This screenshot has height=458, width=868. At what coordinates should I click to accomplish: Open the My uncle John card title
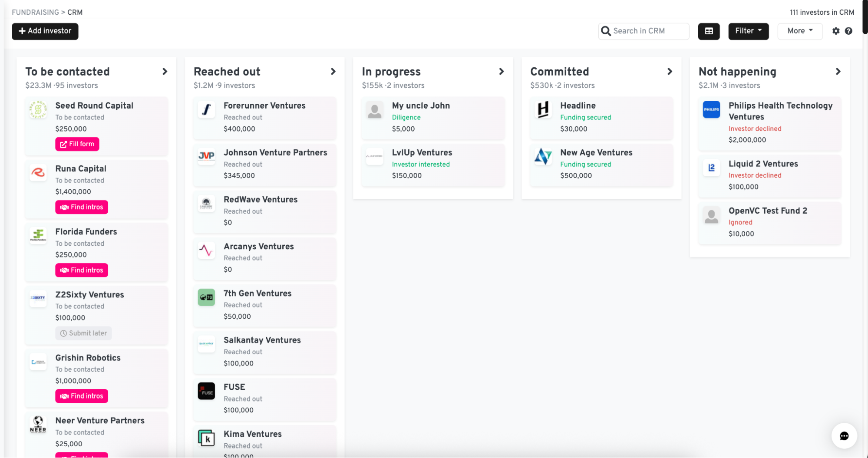pos(421,105)
